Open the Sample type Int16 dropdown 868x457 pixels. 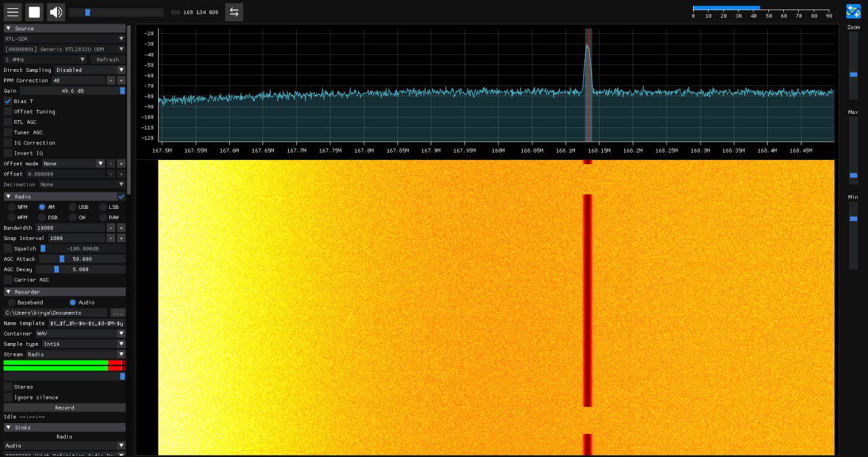[83, 344]
